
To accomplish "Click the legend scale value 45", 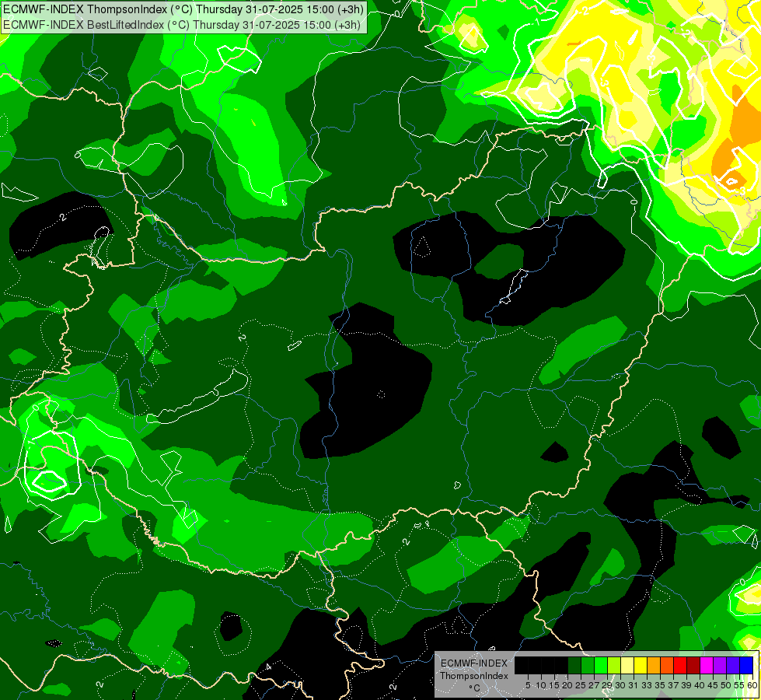I will pos(713,685).
